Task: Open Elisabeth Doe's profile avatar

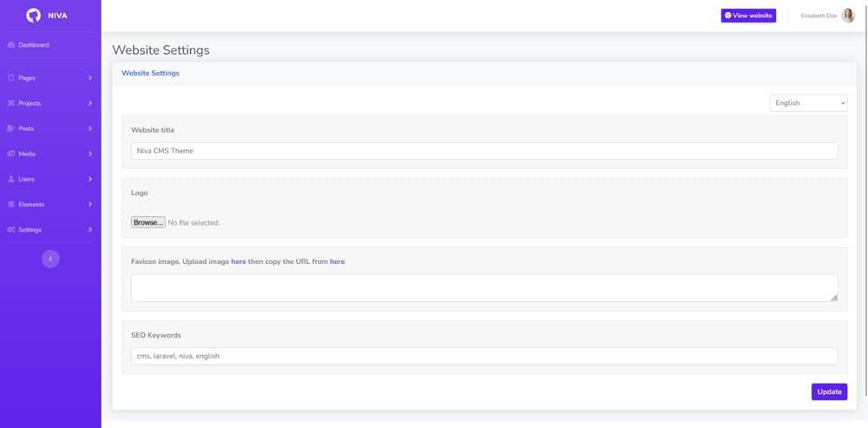Action: coord(848,16)
